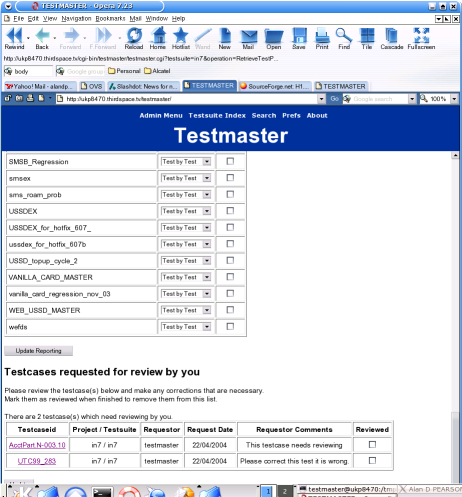Click the Wand toolbar icon
The height and width of the screenshot is (497, 462).
[203, 38]
